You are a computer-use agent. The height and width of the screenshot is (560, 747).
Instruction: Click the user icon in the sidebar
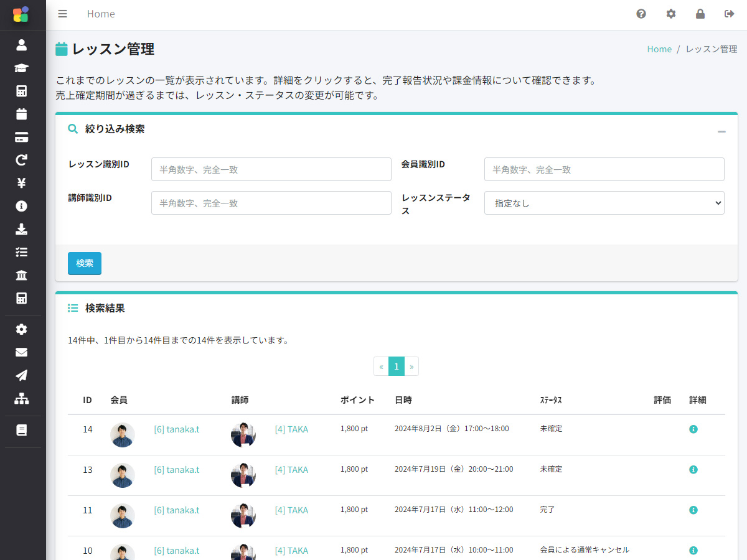point(22,45)
